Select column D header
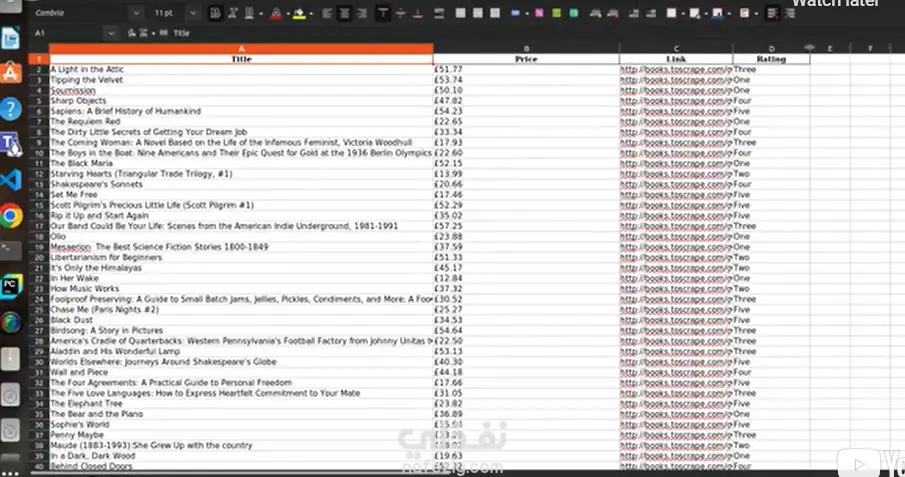This screenshot has width=905, height=477. click(x=771, y=49)
